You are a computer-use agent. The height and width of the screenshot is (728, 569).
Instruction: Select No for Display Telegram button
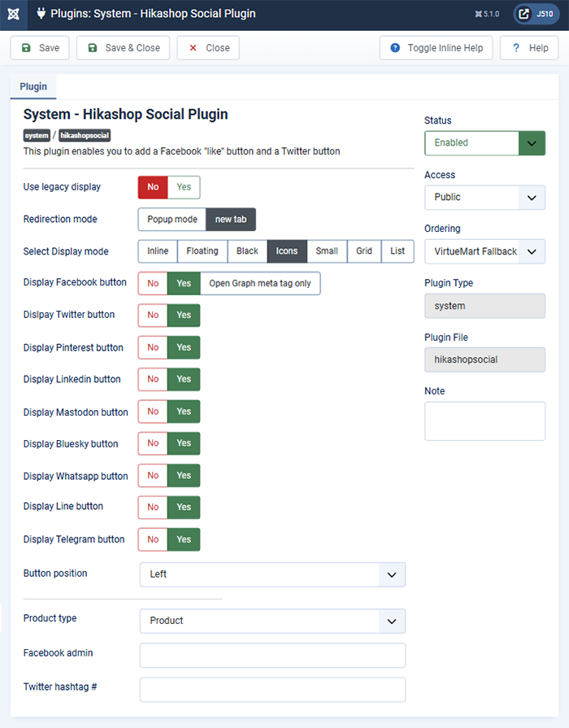pyautogui.click(x=153, y=539)
